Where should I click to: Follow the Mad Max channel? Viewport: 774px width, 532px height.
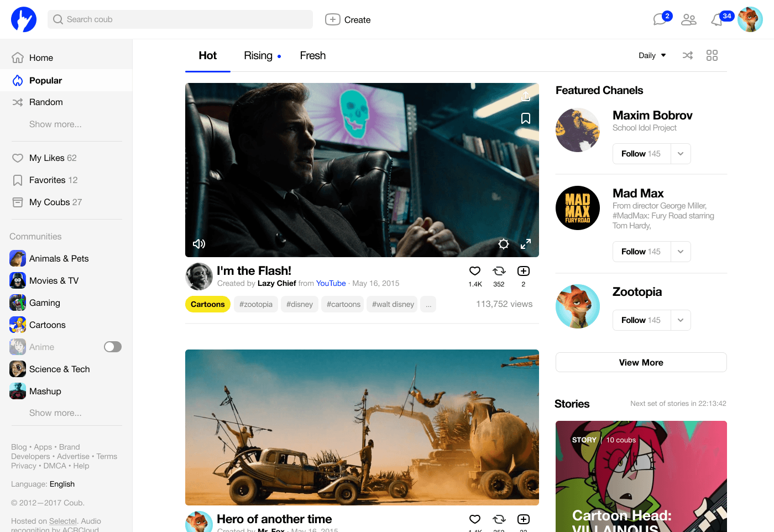point(641,252)
